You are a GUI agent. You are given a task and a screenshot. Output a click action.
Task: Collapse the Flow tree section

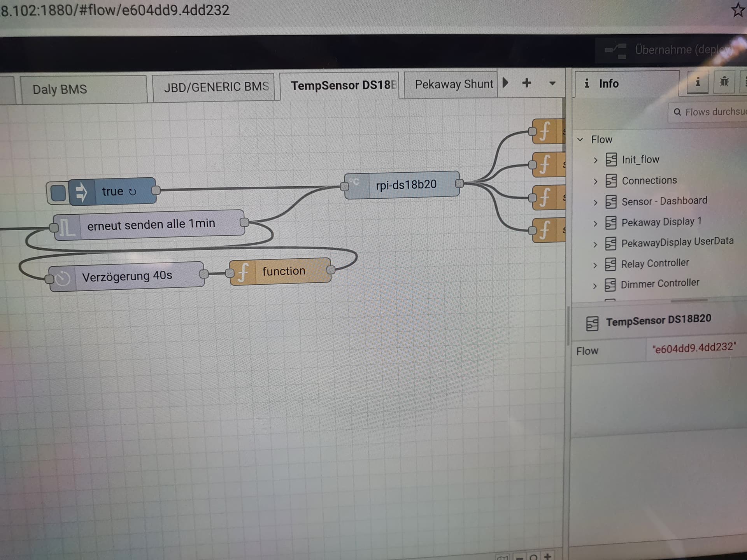coord(580,139)
